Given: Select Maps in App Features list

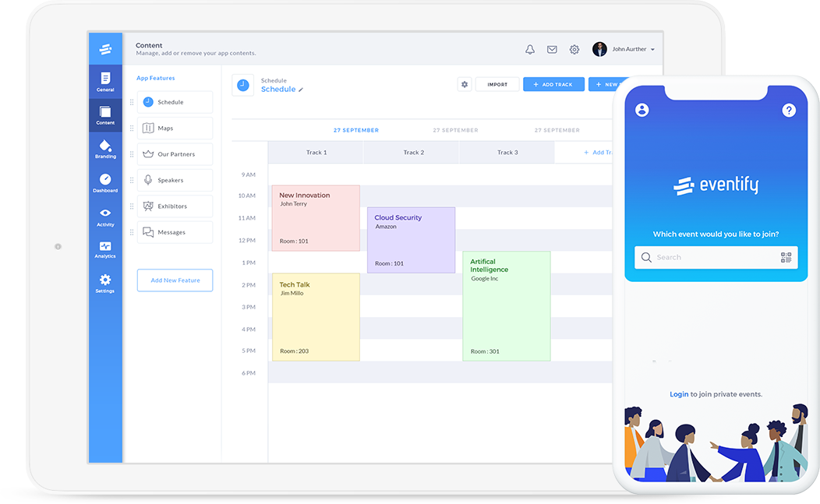Looking at the screenshot, I should (175, 129).
